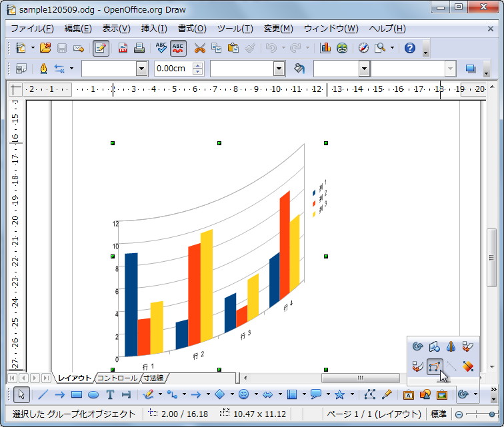Open the Navigator compass icon
The image size is (504, 427).
363,48
